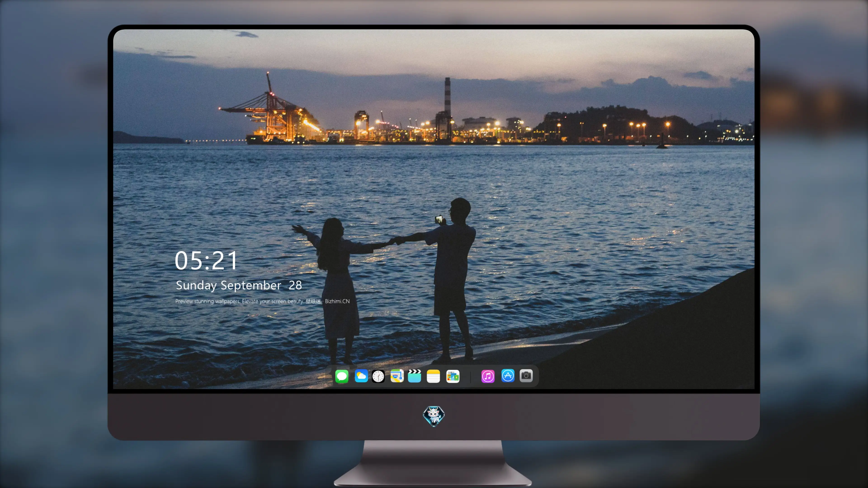Launch the pink iTunes music app
Viewport: 868px width, 488px height.
coord(488,376)
